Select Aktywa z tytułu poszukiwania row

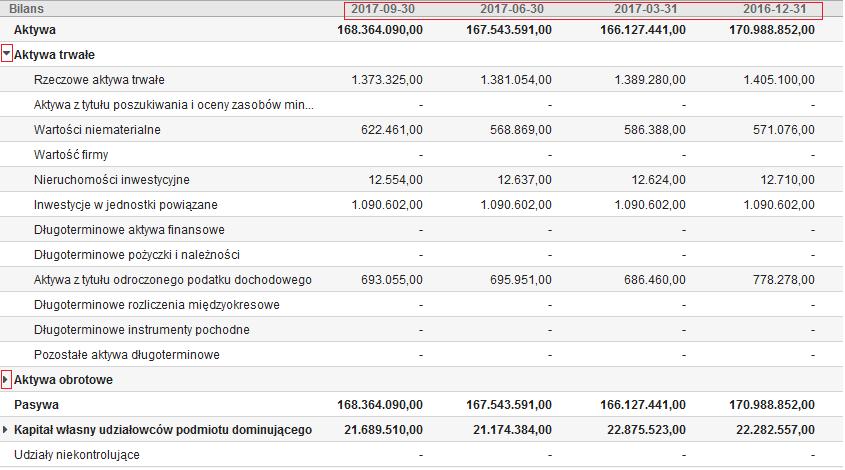click(x=422, y=105)
